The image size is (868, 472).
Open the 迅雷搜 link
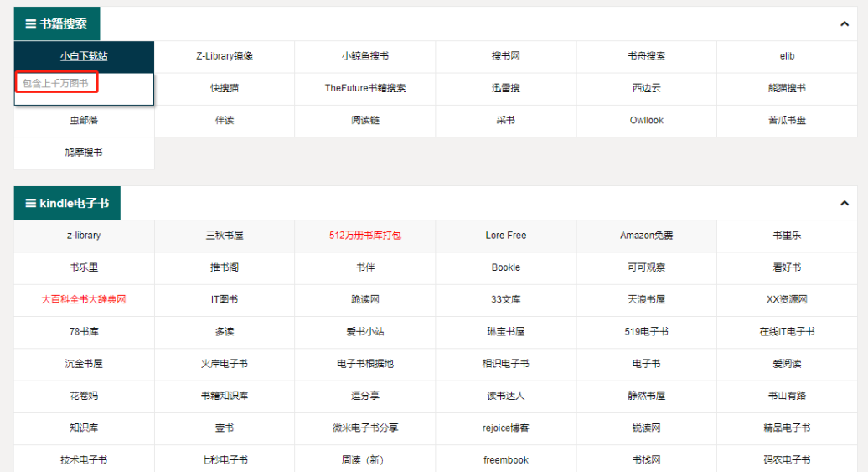506,88
